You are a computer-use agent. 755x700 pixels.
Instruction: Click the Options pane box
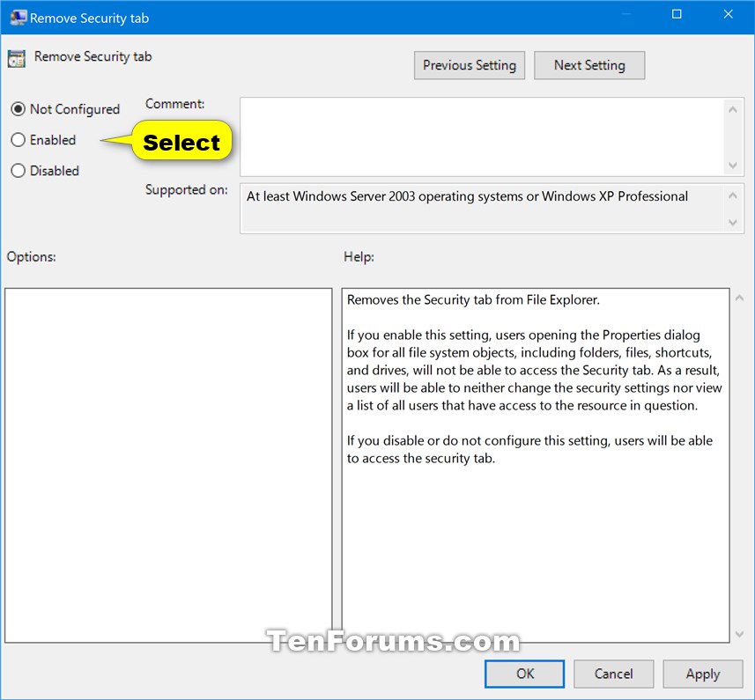(168, 465)
